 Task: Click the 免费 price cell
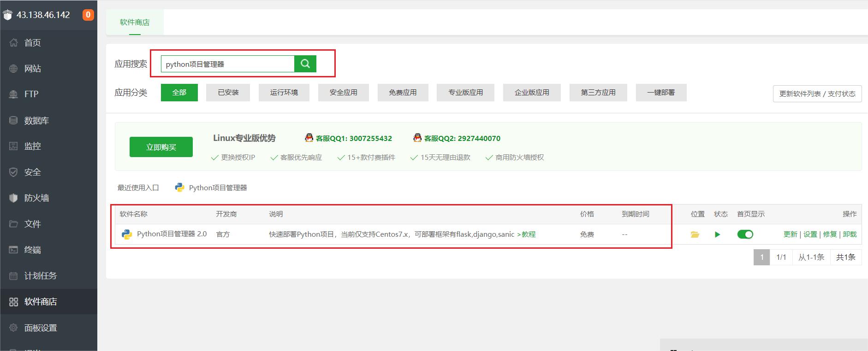pos(587,234)
